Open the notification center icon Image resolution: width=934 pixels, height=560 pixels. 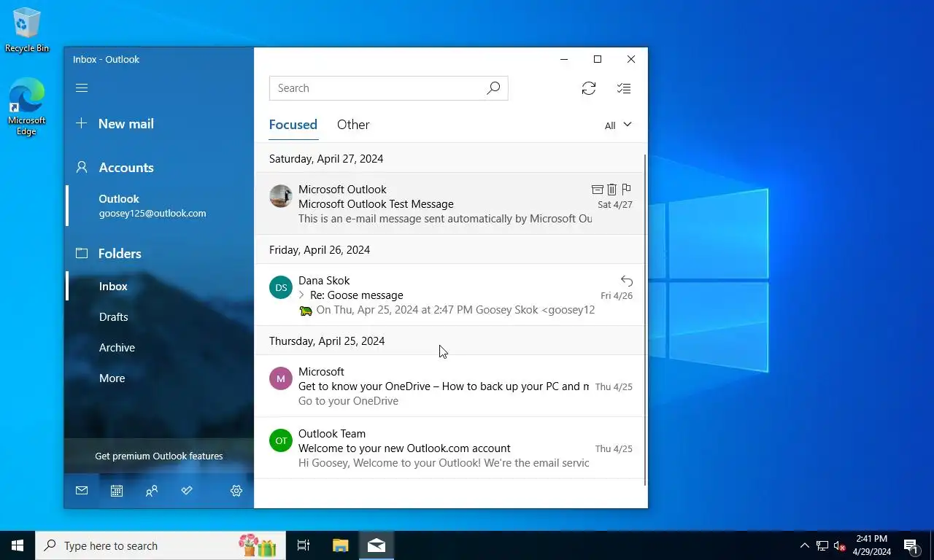[911, 545]
